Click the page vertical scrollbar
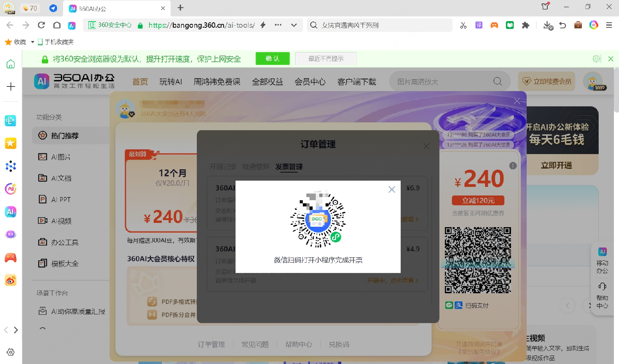Image resolution: width=619 pixels, height=364 pixels. (x=616, y=90)
